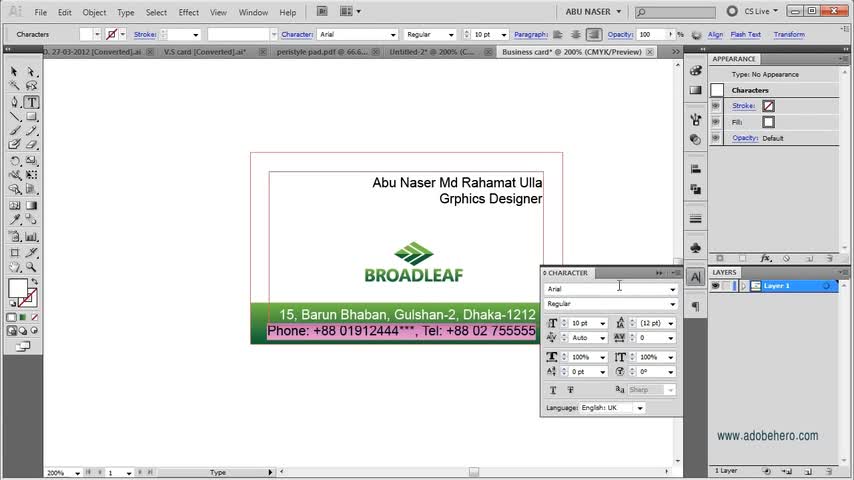Image resolution: width=854 pixels, height=480 pixels.
Task: Click the Flash Text link
Action: tap(746, 34)
